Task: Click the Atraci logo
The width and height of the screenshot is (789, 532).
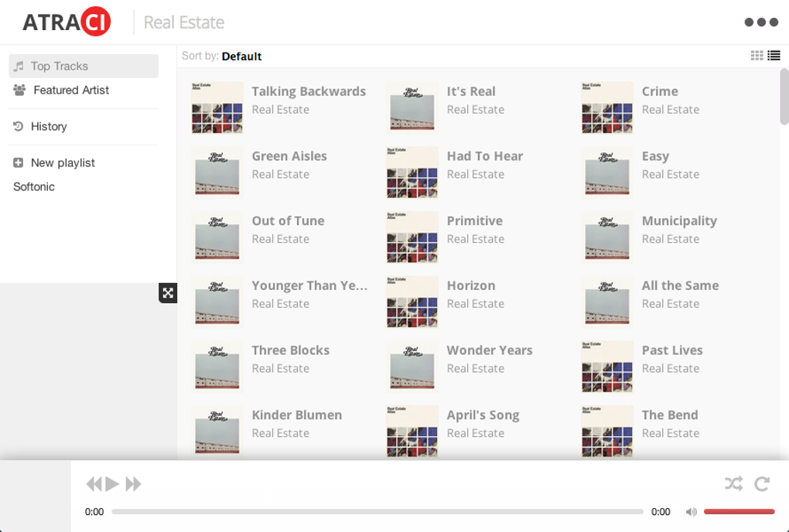Action: [x=67, y=22]
